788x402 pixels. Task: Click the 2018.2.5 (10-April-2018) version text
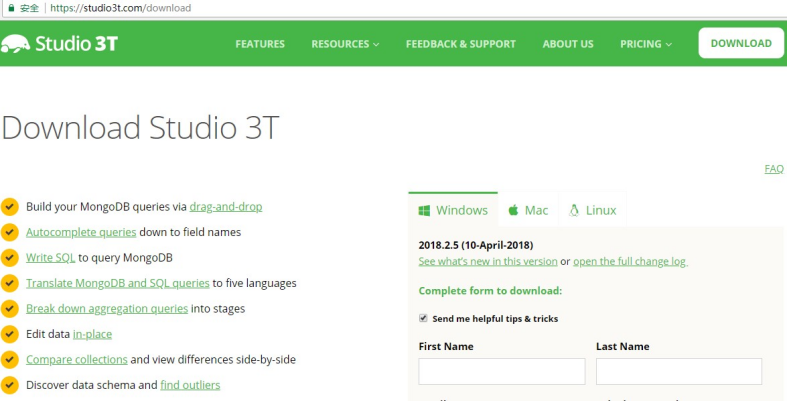pos(475,245)
